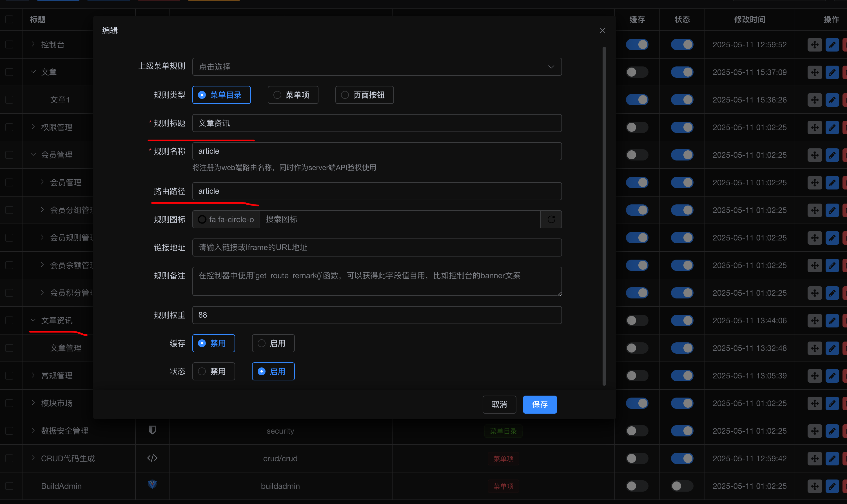Click the edit pencil in crud/crud row
The width and height of the screenshot is (847, 504).
click(832, 458)
